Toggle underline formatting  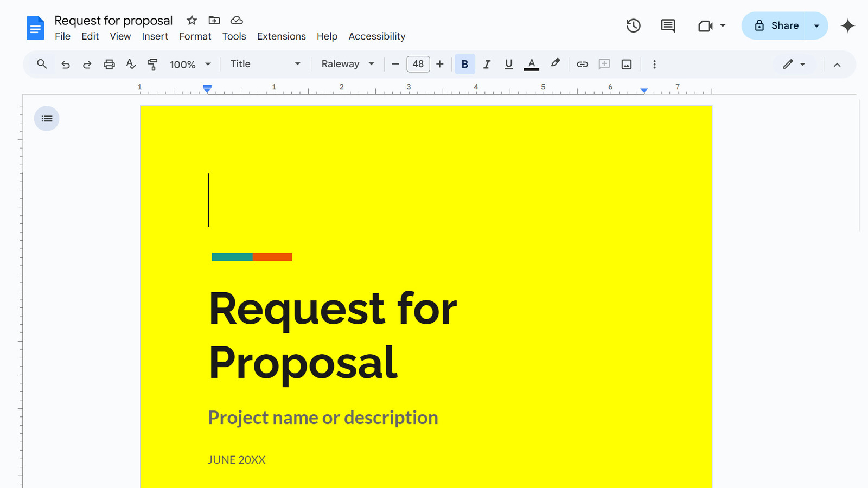tap(508, 64)
